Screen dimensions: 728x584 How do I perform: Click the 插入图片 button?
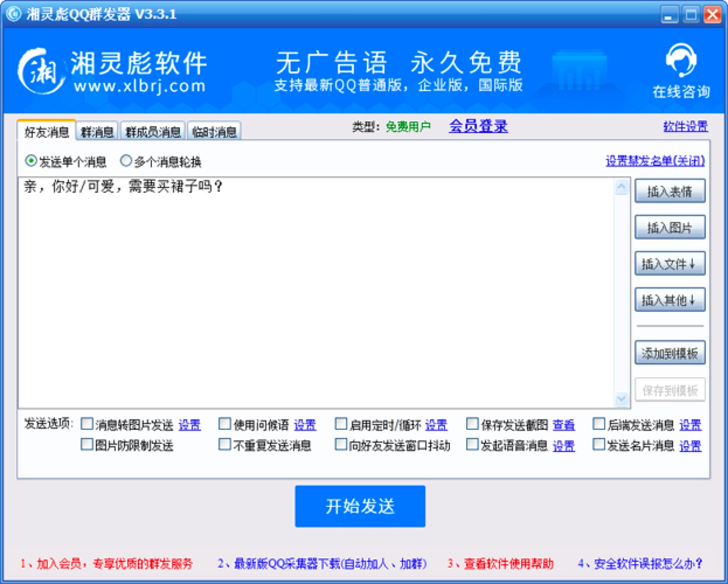tap(670, 228)
